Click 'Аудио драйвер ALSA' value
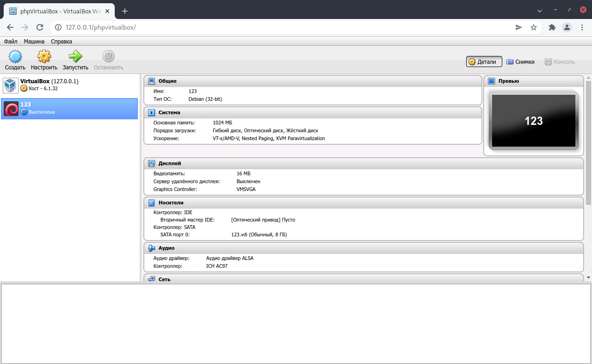592x364 pixels. pyautogui.click(x=230, y=258)
